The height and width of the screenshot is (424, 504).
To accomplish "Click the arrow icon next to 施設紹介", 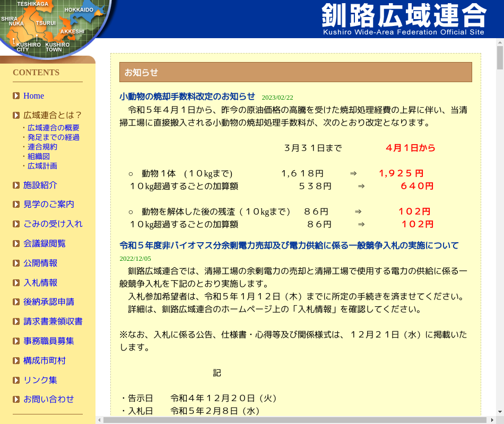I will (16, 185).
